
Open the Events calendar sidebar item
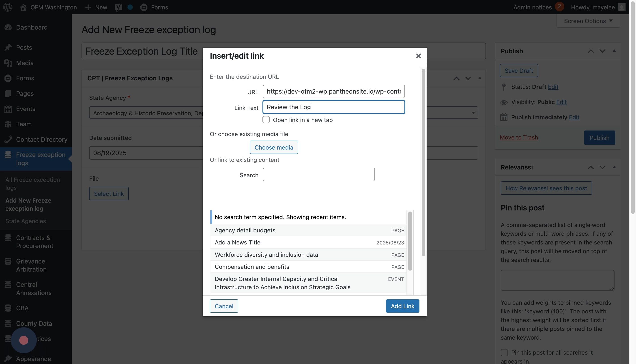tap(26, 109)
